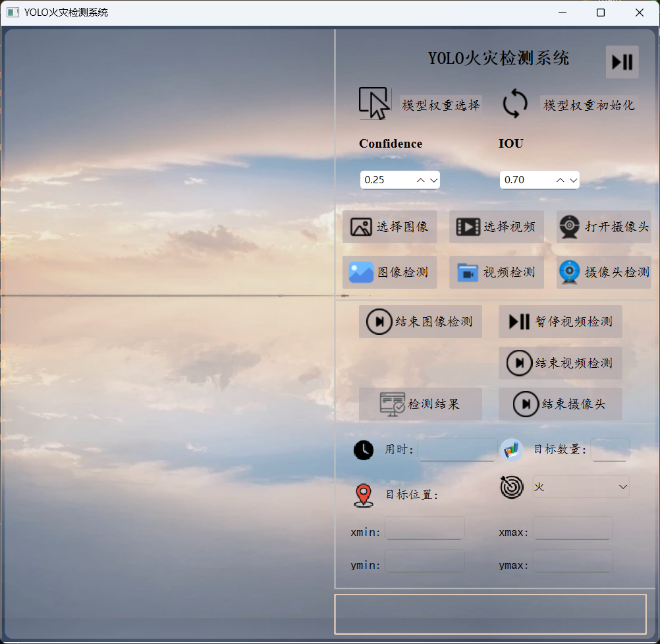Viewport: 660px width, 644px height.
Task: Click 选择视频 select video button
Action: [496, 227]
